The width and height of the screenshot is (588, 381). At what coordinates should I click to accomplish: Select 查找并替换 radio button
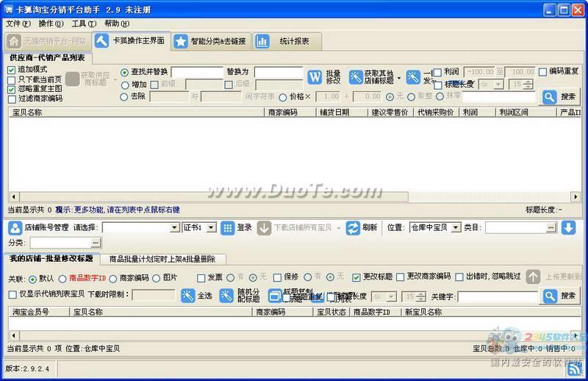point(124,72)
